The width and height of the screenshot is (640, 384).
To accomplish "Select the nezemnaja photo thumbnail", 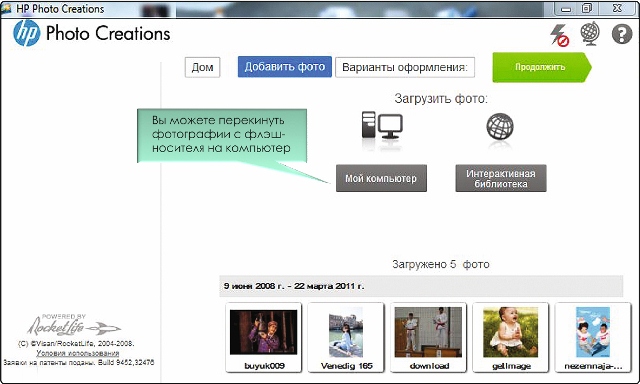I will 593,337.
